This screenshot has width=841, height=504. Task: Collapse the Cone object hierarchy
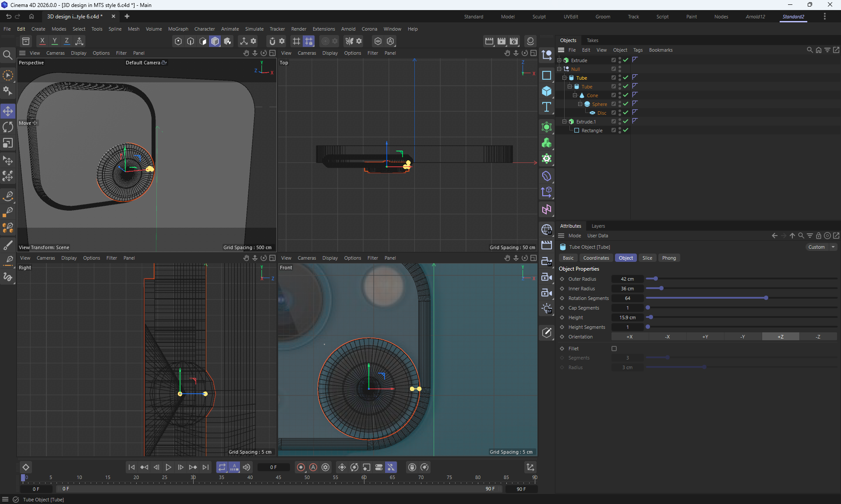coord(575,95)
